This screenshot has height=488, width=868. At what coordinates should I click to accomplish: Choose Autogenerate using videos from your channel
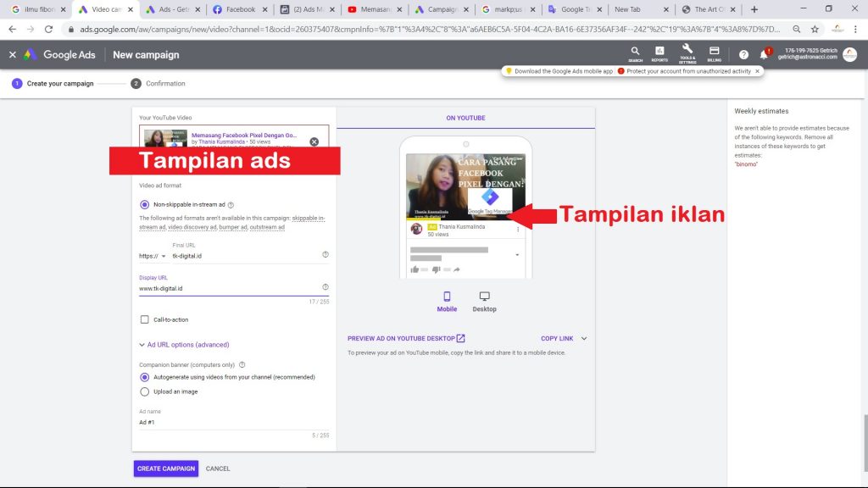pyautogui.click(x=144, y=377)
